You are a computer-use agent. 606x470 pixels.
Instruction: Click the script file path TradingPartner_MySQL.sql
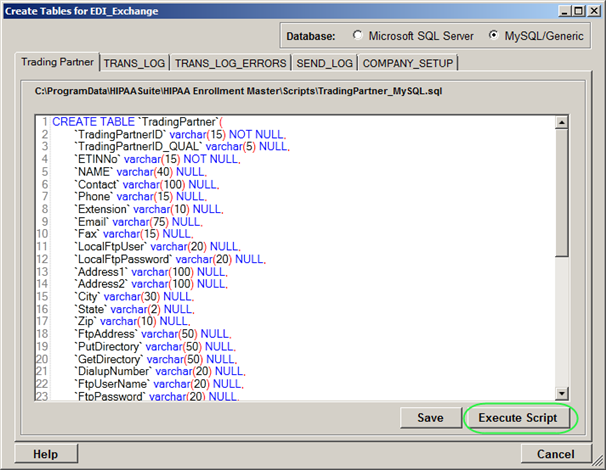pyautogui.click(x=238, y=91)
